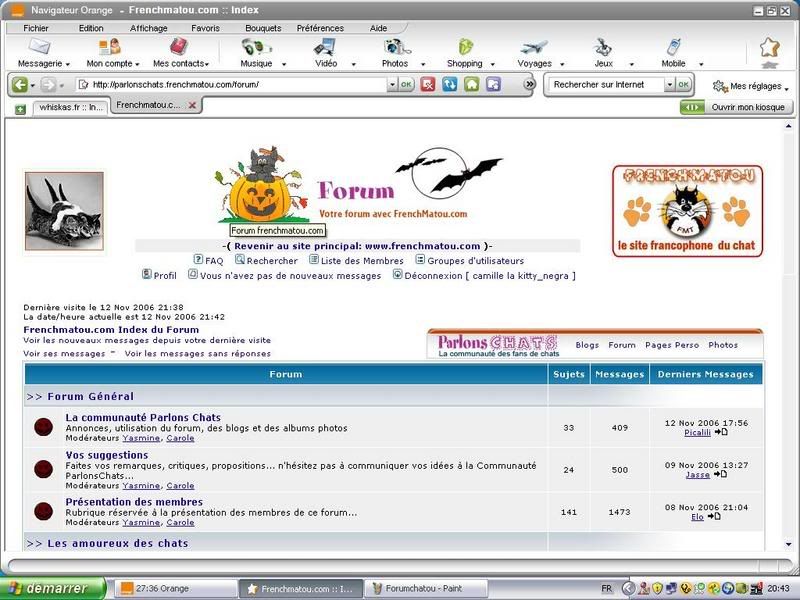Screen dimensions: 800x600
Task: Open the Présentation des membres forum
Action: pyautogui.click(x=134, y=502)
